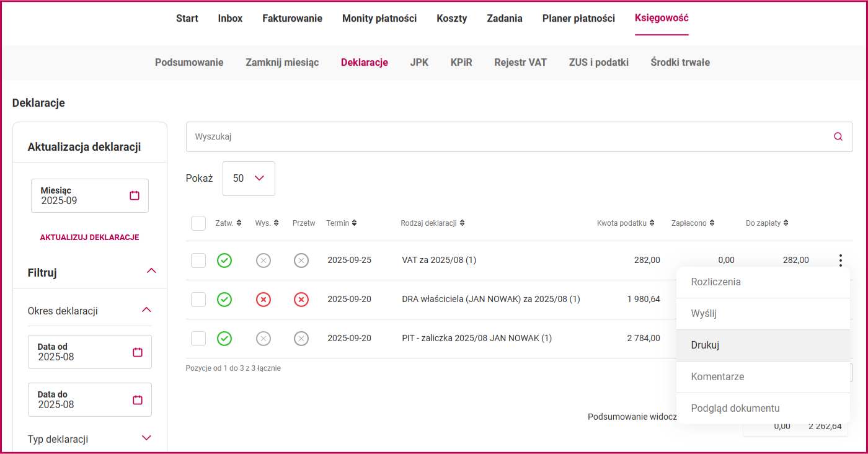The width and height of the screenshot is (868, 454).
Task: Collapse the Okres deklaracji filter
Action: (146, 310)
